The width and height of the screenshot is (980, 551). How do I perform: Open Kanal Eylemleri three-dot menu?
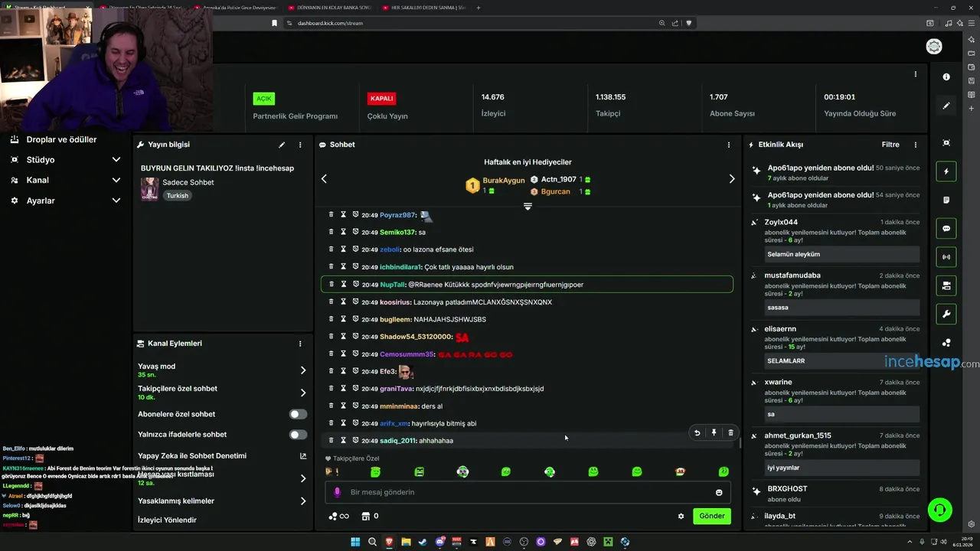(300, 344)
